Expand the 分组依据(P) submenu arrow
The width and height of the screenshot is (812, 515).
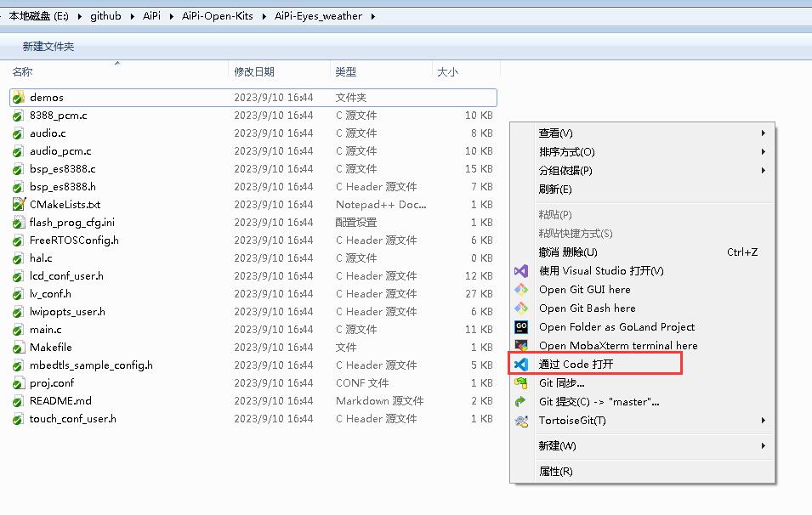tap(764, 170)
